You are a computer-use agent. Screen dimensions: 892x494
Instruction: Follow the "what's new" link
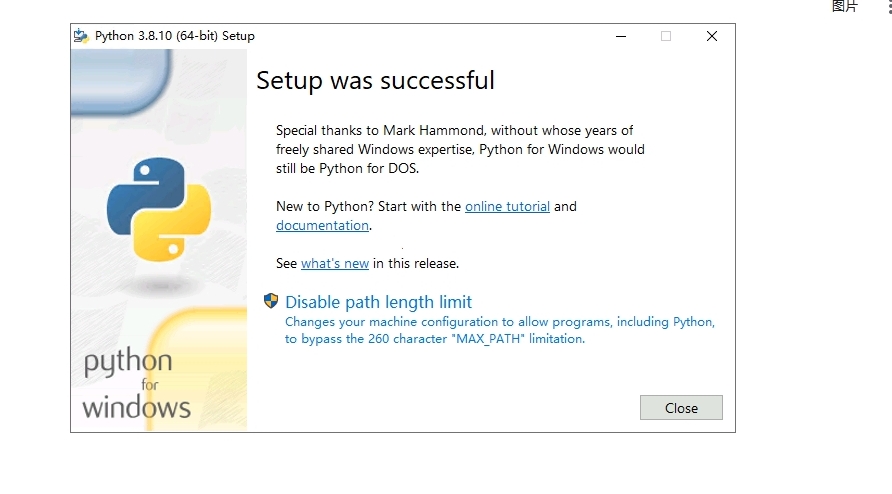335,264
